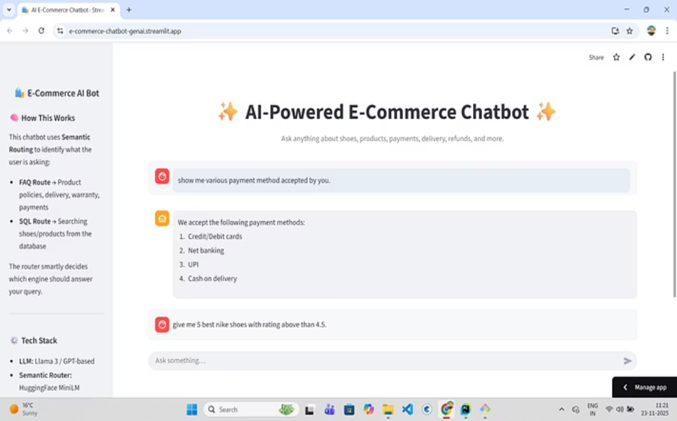Click the page's vertical scrollbar
The image size is (677, 421).
(x=674, y=184)
